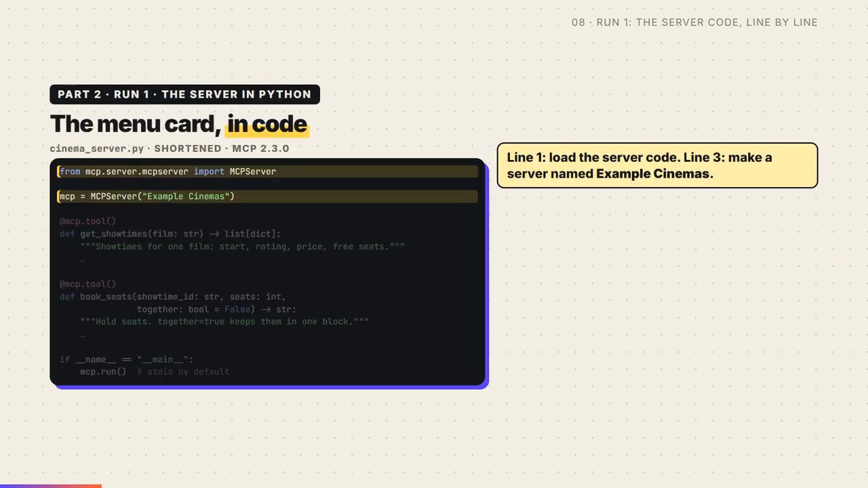Click the 'together: bool = False) -> str:' line
The height and width of the screenshot is (488, 868).
[216, 310]
